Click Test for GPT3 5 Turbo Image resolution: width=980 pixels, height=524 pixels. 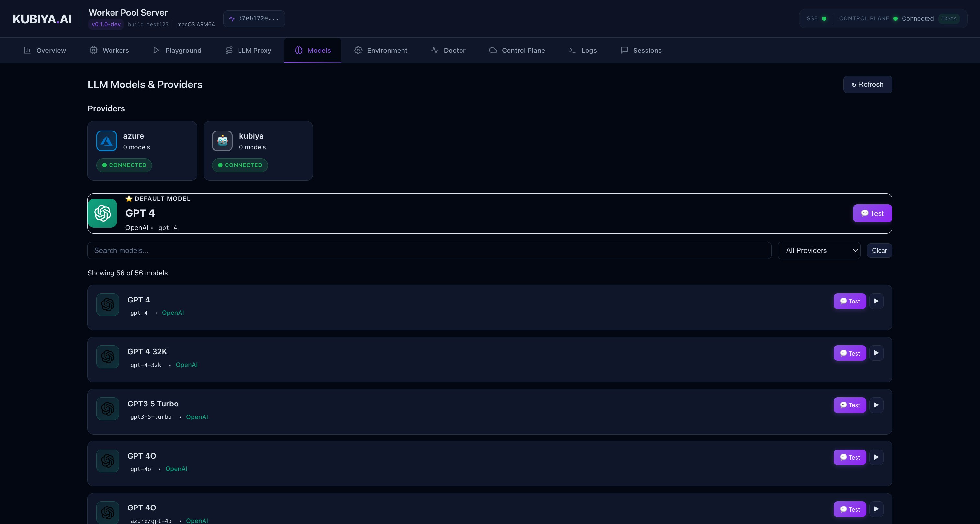[849, 405]
